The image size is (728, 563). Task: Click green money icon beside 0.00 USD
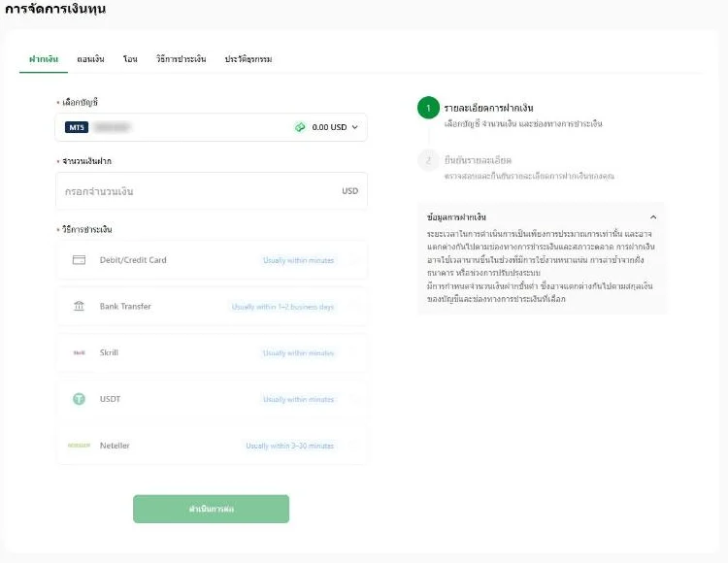[x=300, y=127]
